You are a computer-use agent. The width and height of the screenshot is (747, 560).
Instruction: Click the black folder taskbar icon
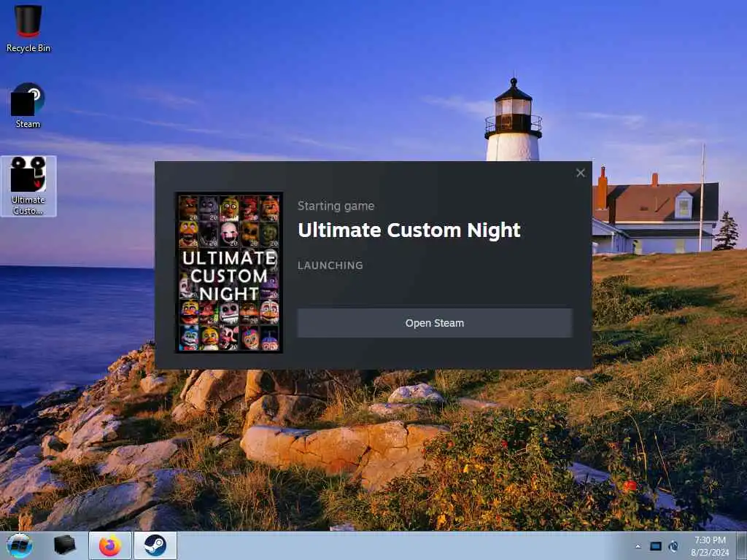[65, 545]
